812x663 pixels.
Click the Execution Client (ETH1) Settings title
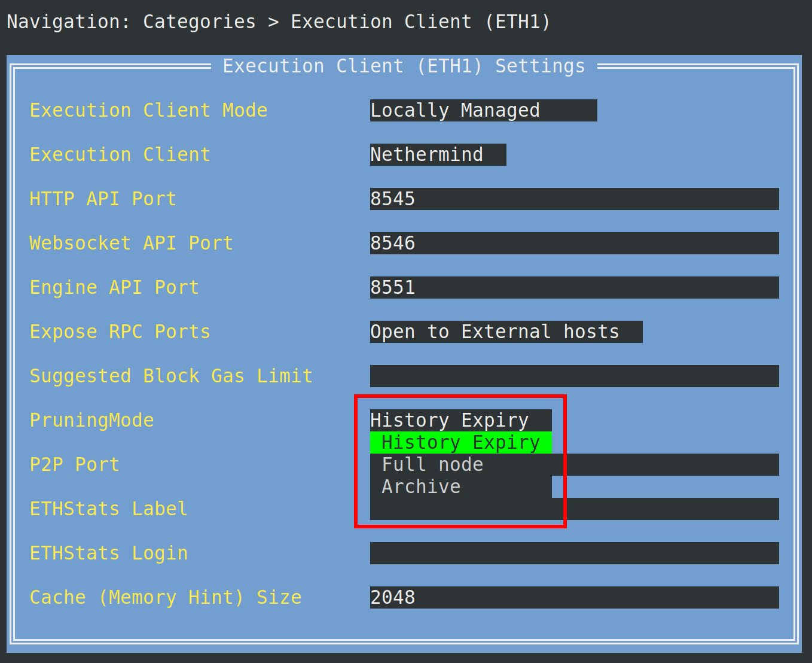tap(404, 66)
